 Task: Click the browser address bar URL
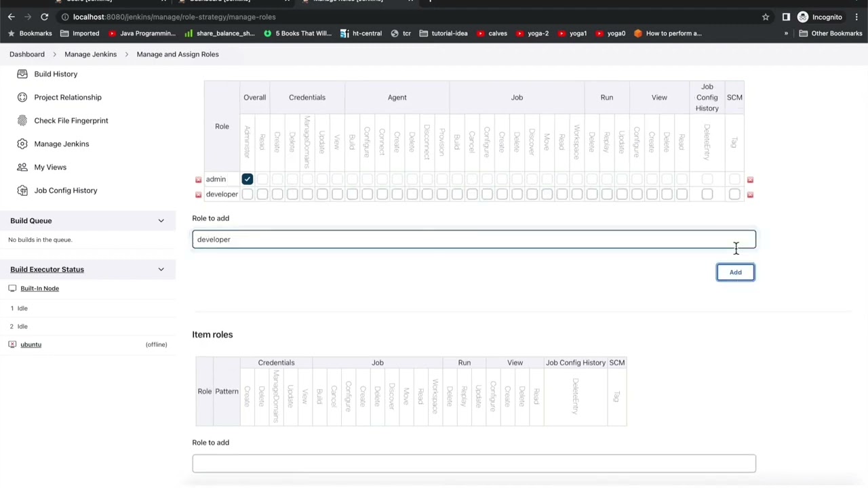[174, 17]
